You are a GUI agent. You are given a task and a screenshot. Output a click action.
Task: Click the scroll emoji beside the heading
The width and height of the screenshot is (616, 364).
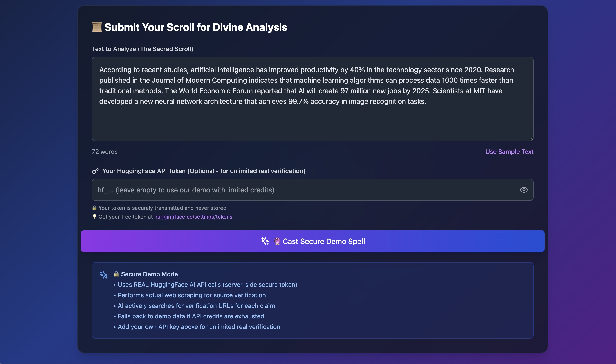tap(97, 27)
